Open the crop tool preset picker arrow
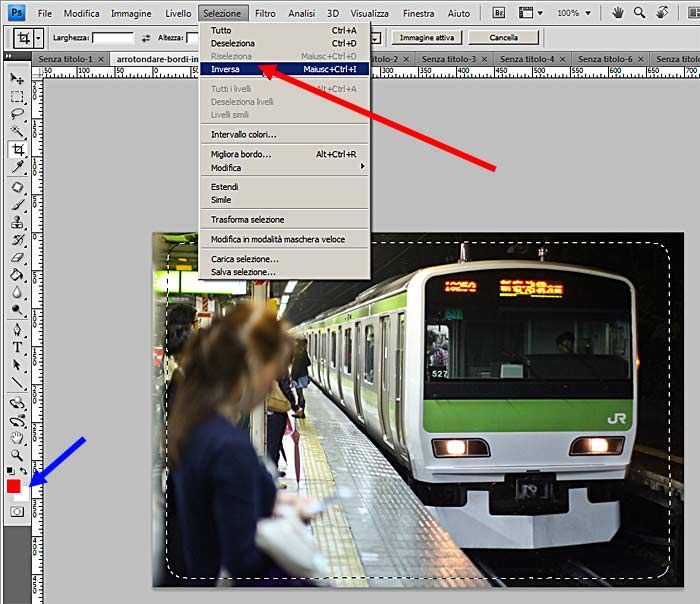Viewport: 700px width, 604px height. click(x=38, y=38)
